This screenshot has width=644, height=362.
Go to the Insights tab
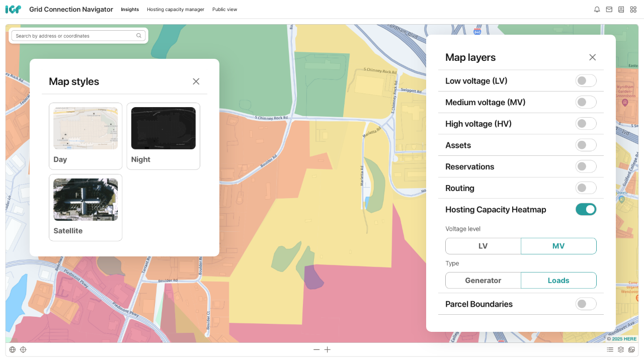point(130,10)
